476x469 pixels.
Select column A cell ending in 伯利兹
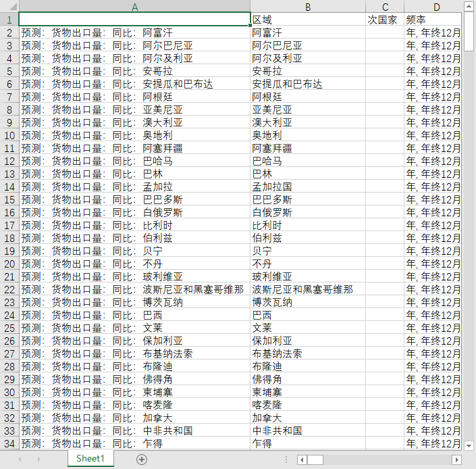coord(134,238)
